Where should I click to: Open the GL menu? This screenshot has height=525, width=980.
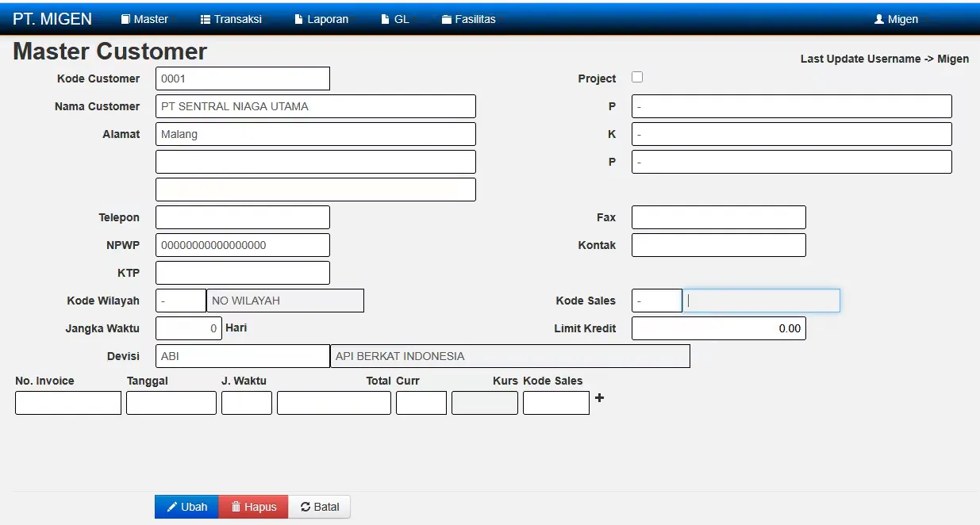(x=395, y=19)
